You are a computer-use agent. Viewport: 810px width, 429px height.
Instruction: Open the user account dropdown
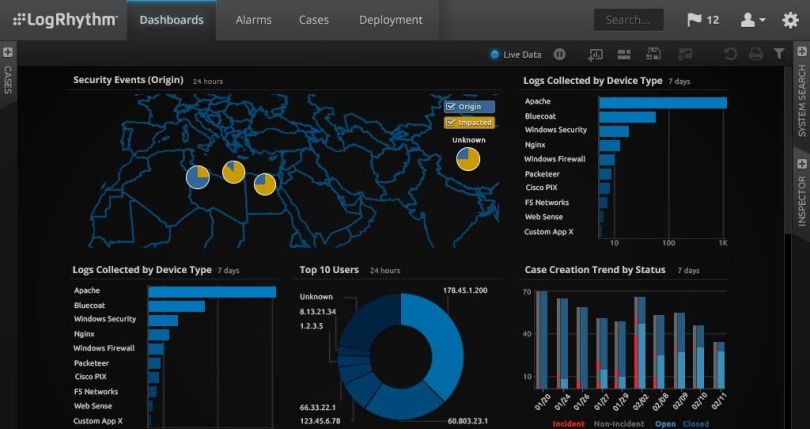pyautogui.click(x=753, y=20)
